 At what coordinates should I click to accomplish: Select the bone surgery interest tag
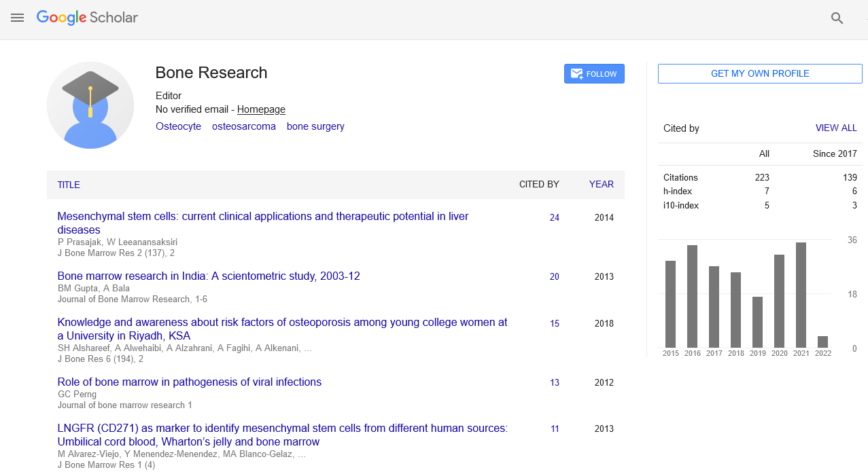tap(315, 126)
